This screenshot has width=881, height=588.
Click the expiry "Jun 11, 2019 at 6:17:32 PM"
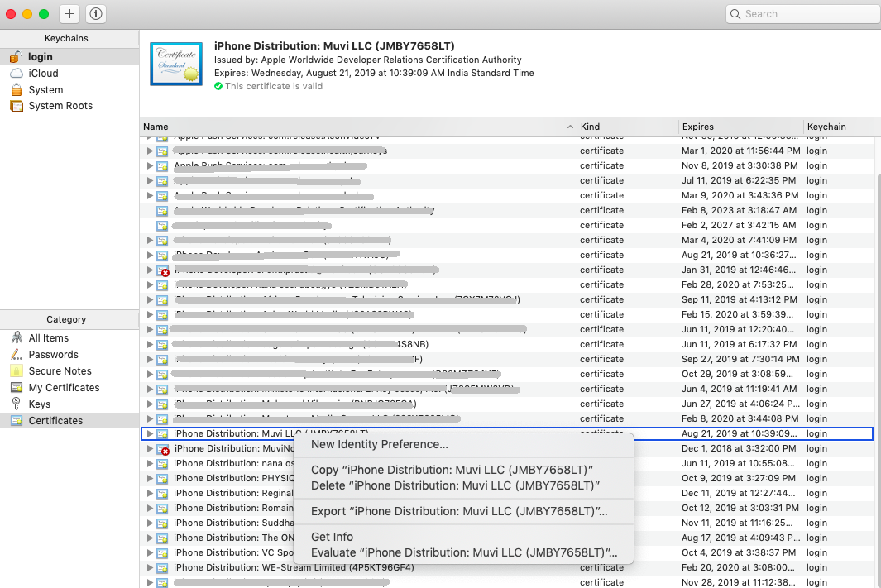point(740,344)
